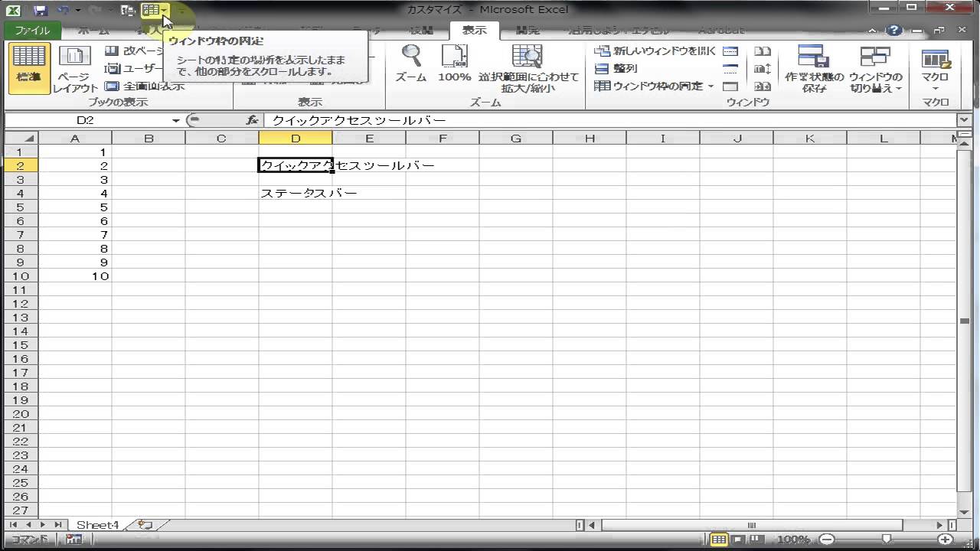This screenshot has height=551, width=980.
Task: Switch to Page Layout view in status bar
Action: click(737, 540)
